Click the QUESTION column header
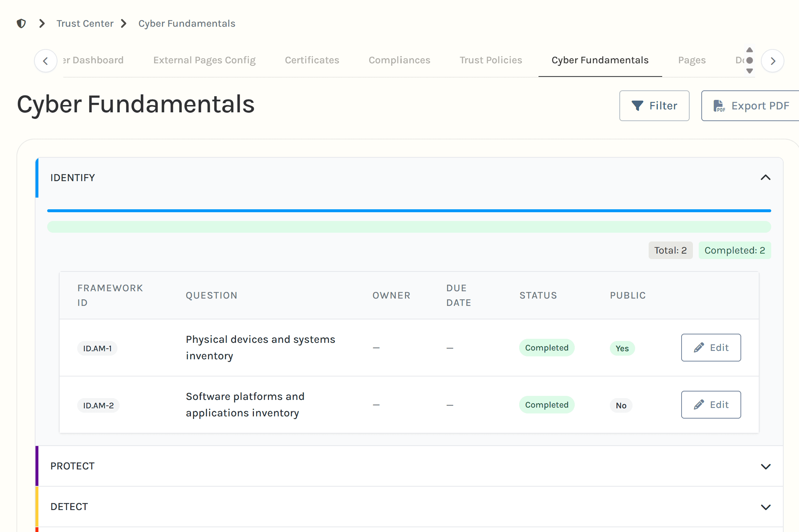This screenshot has width=799, height=532. point(211,295)
